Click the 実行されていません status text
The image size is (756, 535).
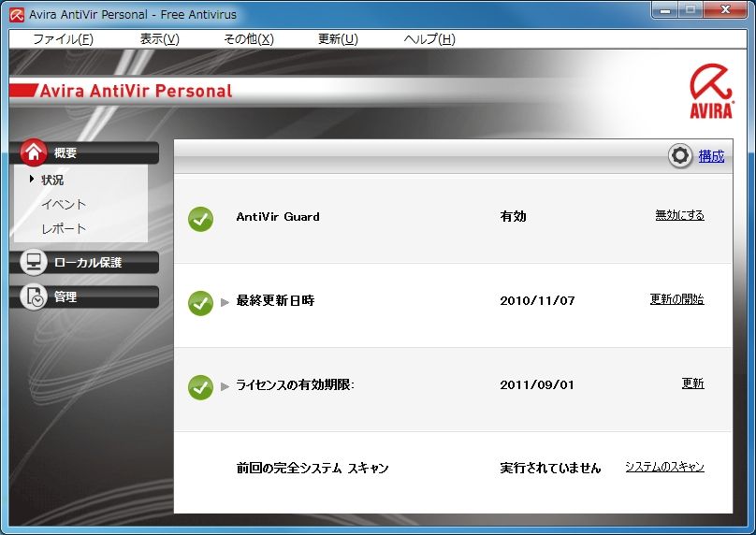(550, 468)
